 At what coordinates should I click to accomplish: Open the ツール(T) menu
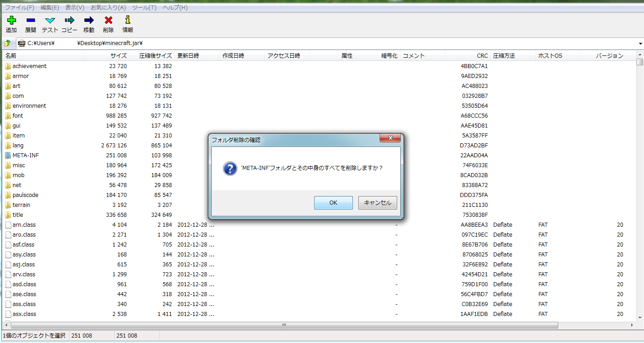point(144,8)
